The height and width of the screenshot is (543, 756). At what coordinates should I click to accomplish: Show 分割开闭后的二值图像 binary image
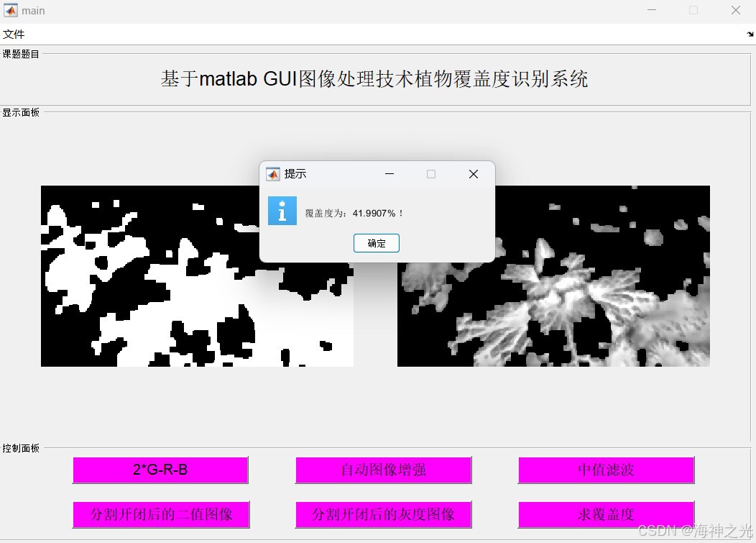point(161,514)
